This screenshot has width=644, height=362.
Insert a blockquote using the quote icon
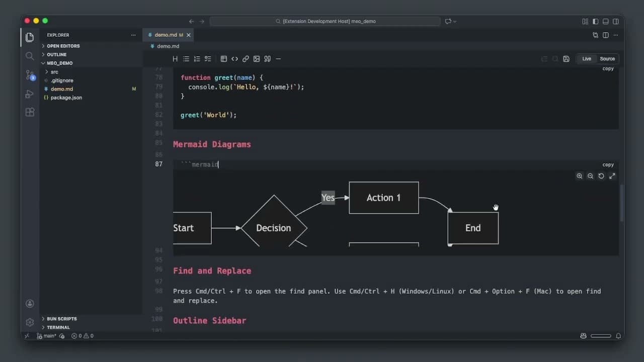click(267, 59)
